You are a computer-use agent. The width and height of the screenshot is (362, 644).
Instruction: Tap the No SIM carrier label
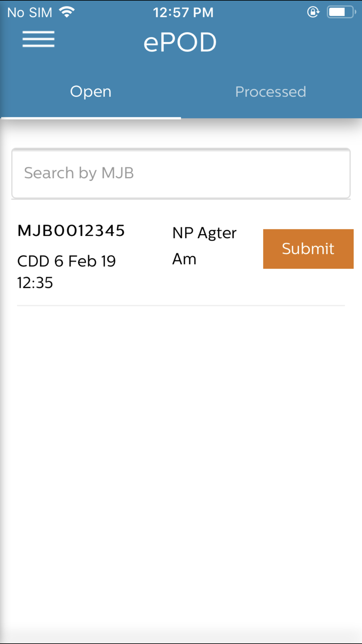(x=30, y=13)
